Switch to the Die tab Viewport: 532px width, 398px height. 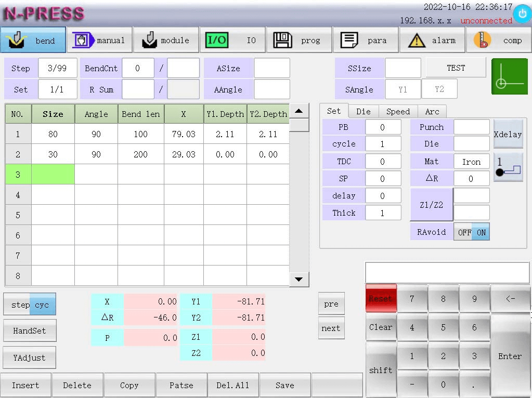(364, 111)
